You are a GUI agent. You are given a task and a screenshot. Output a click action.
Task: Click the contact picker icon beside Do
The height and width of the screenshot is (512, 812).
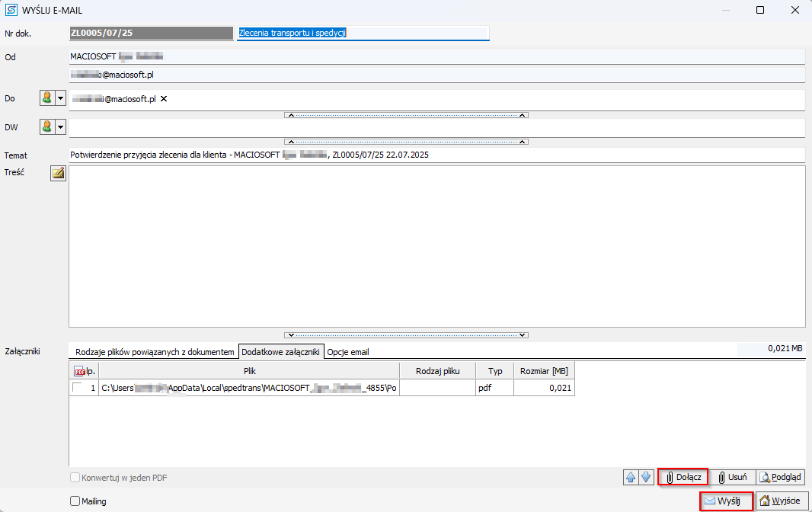point(47,98)
